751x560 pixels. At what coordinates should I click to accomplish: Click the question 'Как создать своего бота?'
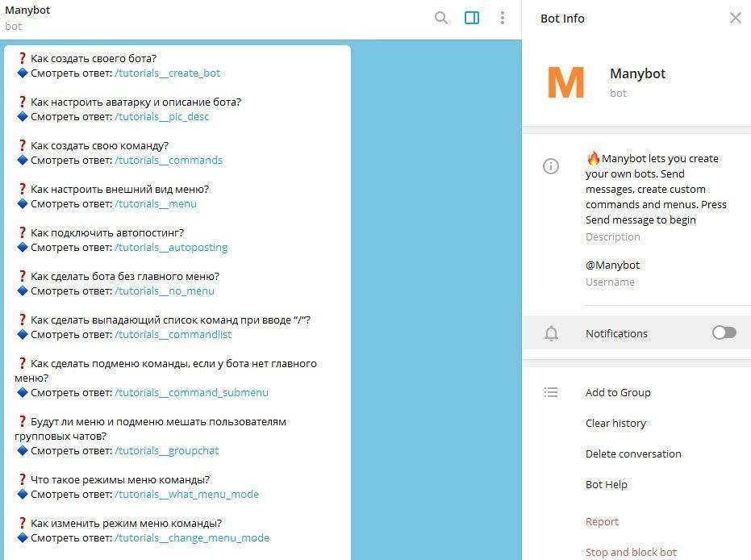(94, 58)
